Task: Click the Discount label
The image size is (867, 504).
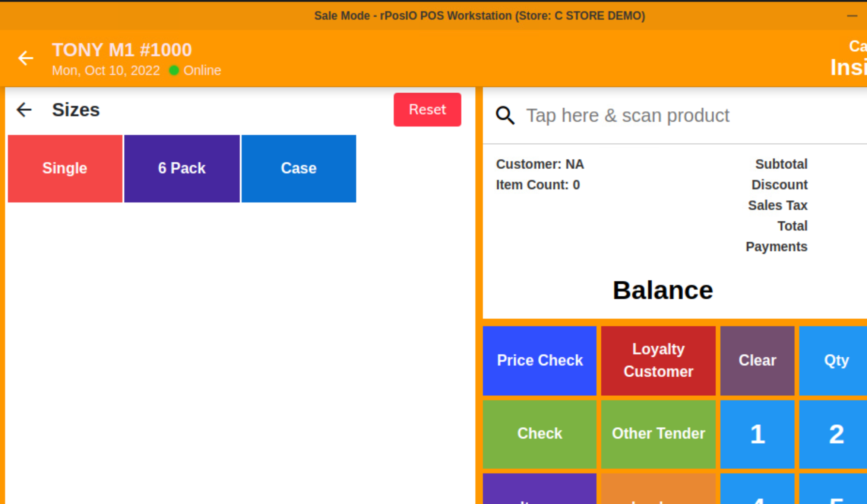Action: (x=779, y=185)
